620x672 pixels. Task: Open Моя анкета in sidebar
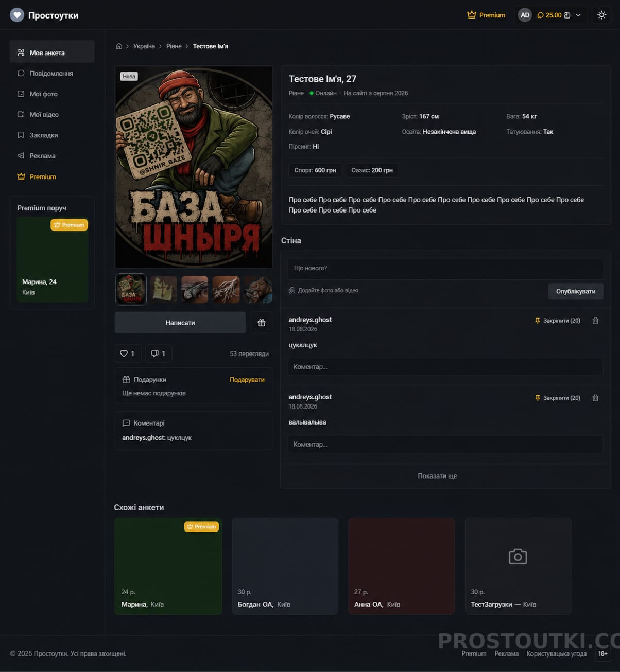[x=52, y=52]
